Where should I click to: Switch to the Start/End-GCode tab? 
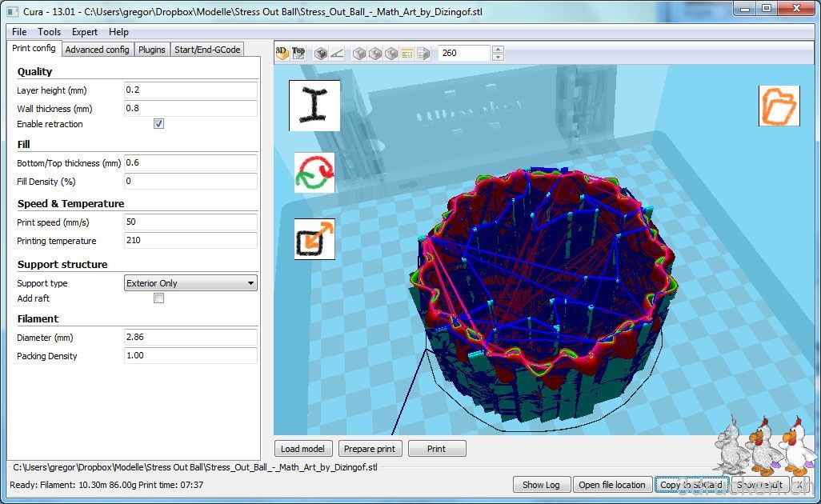207,50
